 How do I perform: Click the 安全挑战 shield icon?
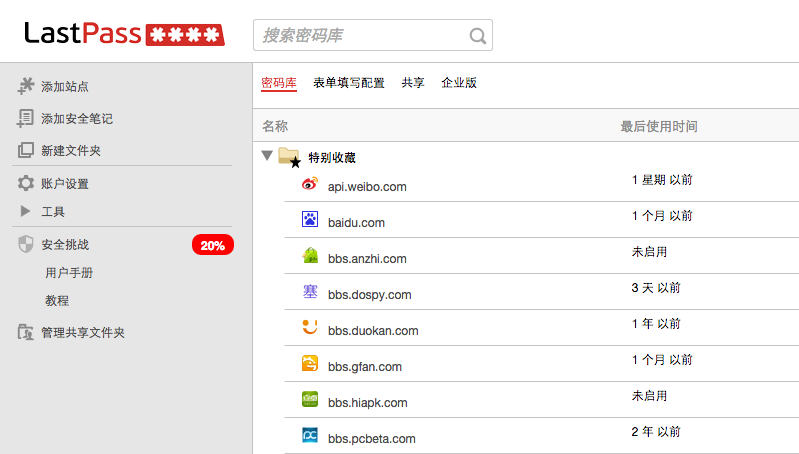coord(25,244)
